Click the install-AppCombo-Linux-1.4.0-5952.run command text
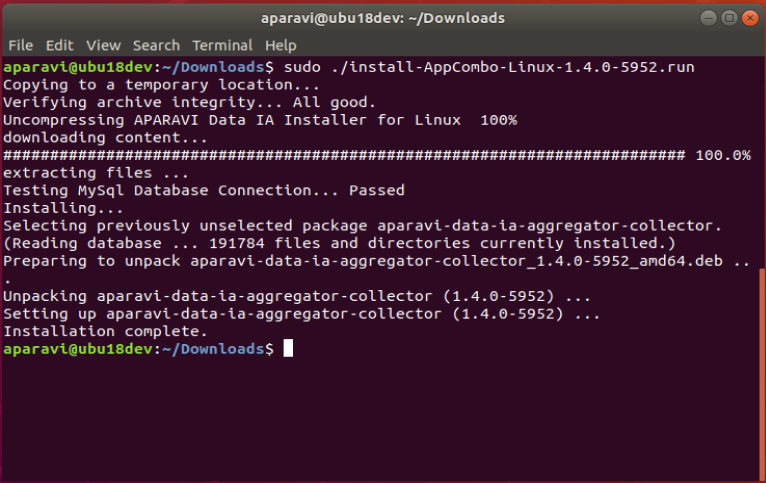Viewport: 766px width, 483px height. [512, 67]
